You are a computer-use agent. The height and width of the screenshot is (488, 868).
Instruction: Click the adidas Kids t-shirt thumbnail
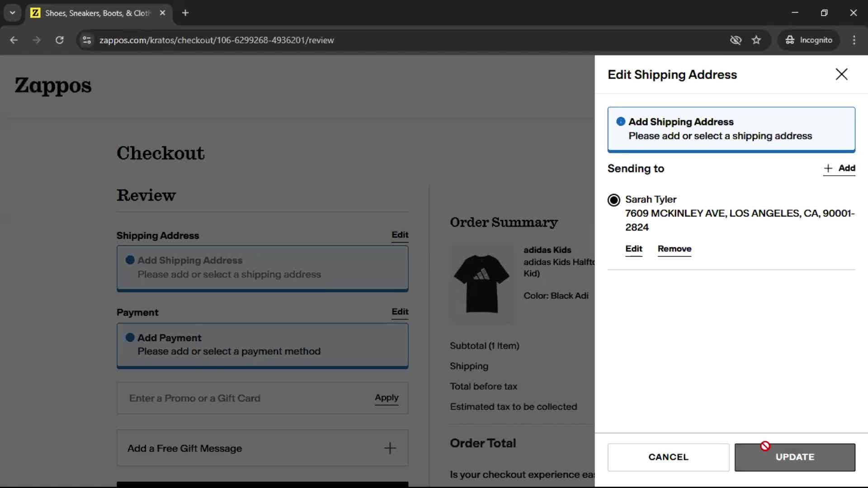(481, 284)
